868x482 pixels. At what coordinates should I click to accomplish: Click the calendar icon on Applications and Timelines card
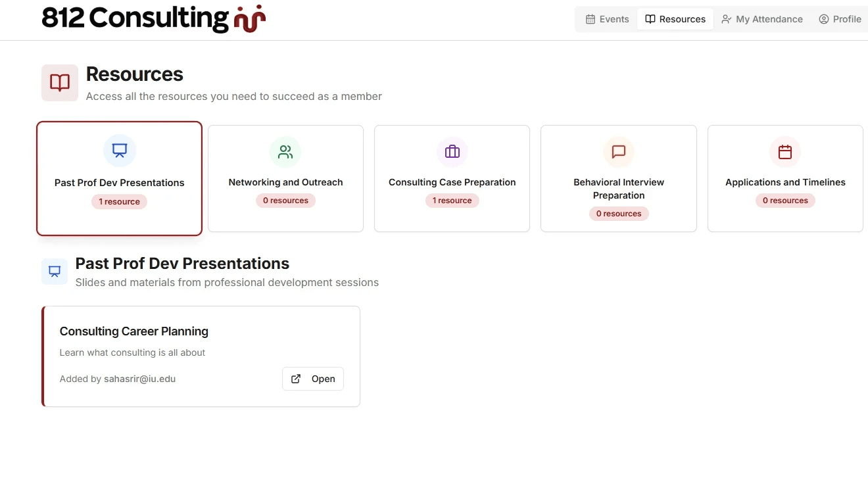(x=784, y=151)
